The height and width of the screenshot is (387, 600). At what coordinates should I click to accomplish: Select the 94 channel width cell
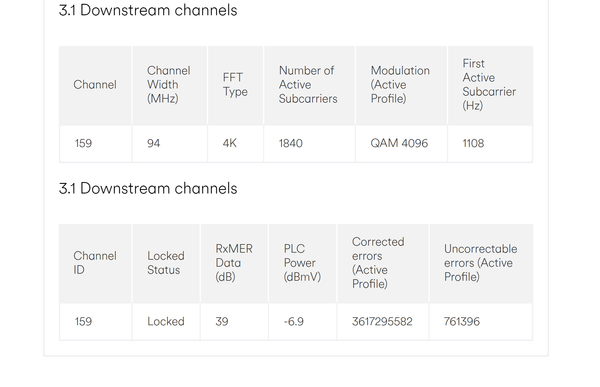(153, 144)
